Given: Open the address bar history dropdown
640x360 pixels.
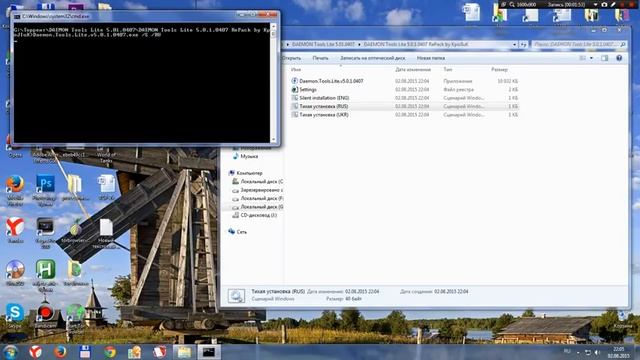Looking at the screenshot, I should [514, 44].
